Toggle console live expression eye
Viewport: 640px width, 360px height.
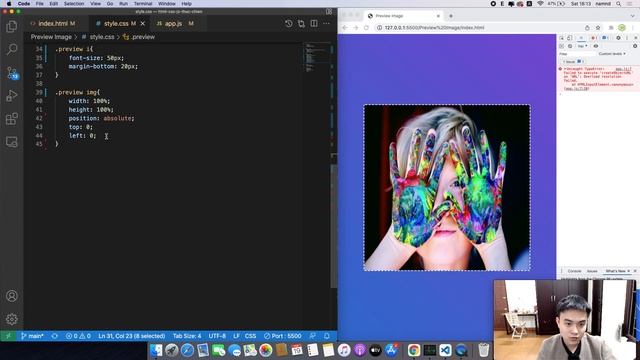(596, 46)
